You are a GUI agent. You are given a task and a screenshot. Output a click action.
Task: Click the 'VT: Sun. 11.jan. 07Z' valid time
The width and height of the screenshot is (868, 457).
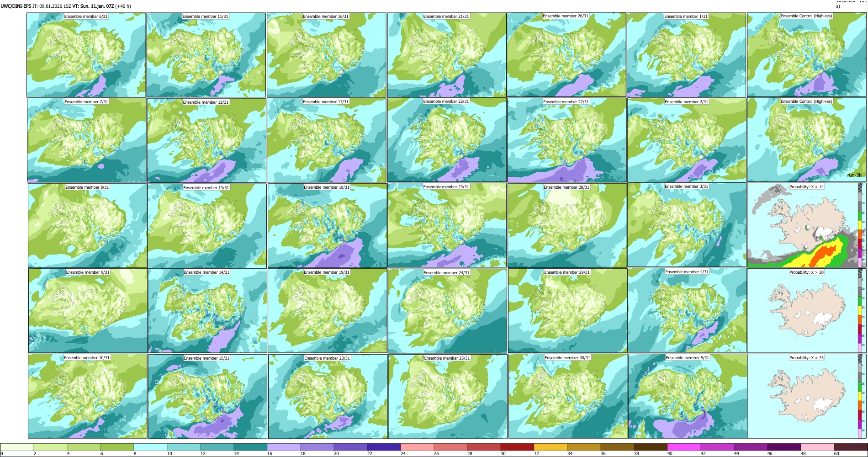(93, 6)
